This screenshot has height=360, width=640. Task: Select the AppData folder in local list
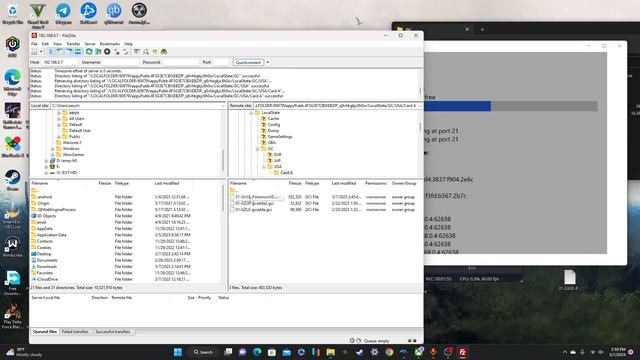coord(42,229)
